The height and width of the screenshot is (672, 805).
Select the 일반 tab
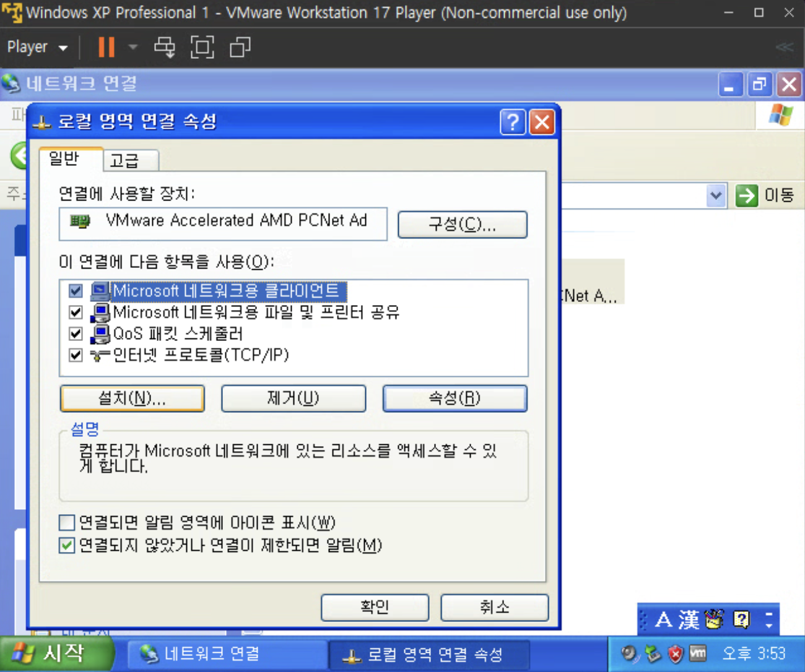(x=71, y=159)
